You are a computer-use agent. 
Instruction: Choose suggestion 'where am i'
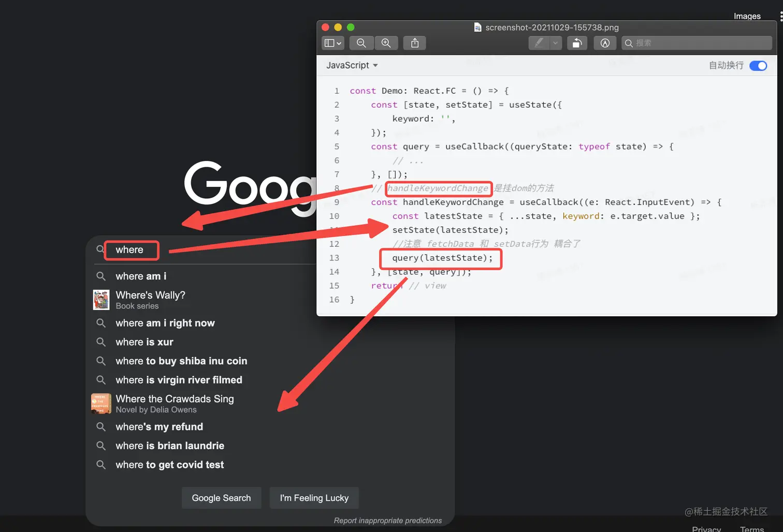[141, 276]
